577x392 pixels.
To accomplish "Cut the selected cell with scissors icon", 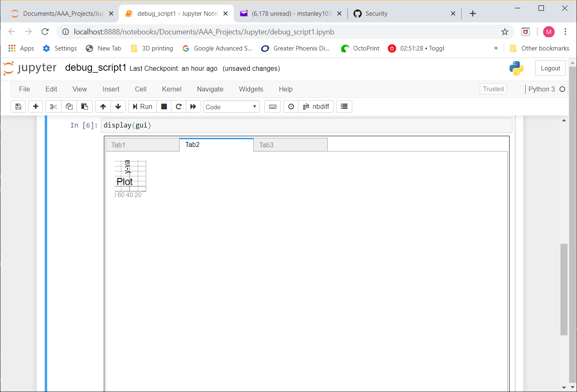I will click(x=53, y=106).
